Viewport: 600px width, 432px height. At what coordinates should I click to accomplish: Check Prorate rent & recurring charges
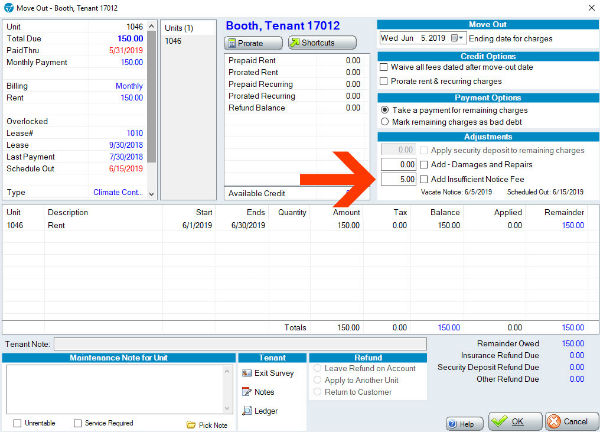[x=384, y=81]
